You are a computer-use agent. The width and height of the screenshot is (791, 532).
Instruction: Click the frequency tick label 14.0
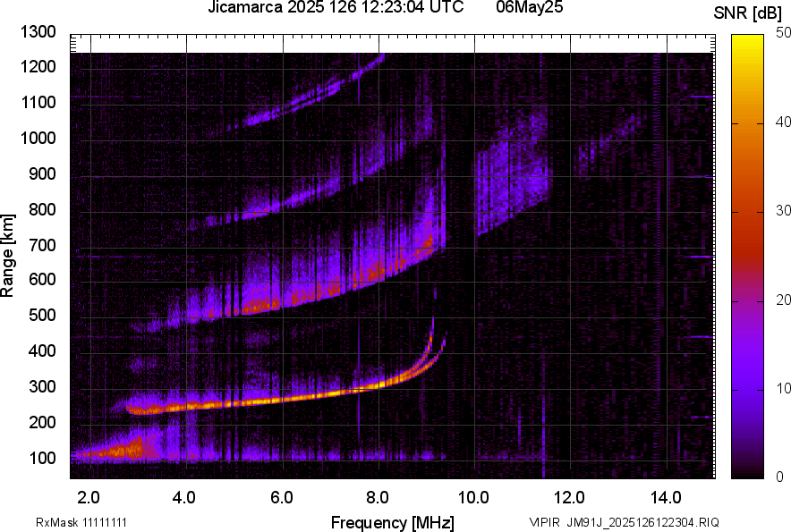[x=666, y=498]
